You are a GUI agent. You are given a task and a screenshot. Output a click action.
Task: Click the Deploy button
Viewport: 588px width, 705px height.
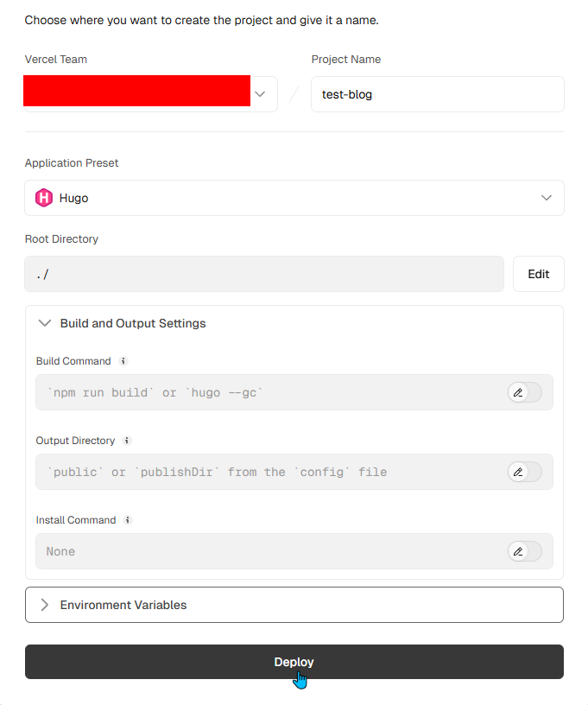pos(294,662)
